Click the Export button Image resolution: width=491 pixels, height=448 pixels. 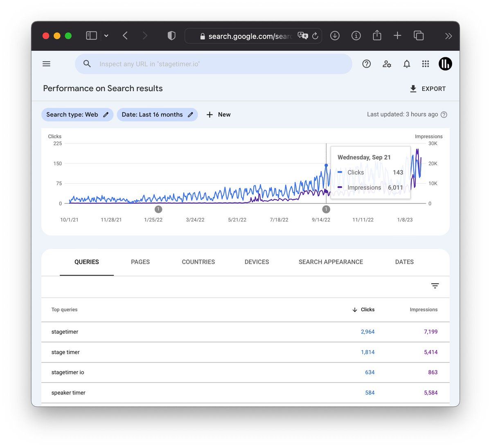(x=428, y=89)
